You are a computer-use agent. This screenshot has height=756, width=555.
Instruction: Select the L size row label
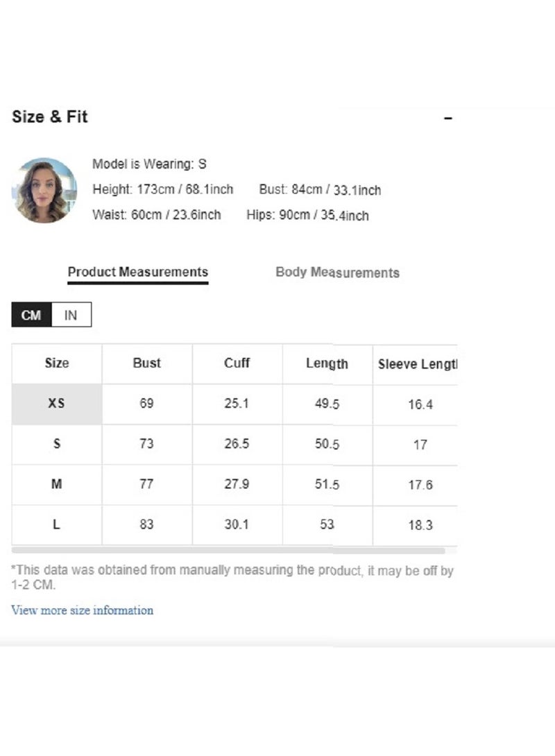tap(57, 524)
